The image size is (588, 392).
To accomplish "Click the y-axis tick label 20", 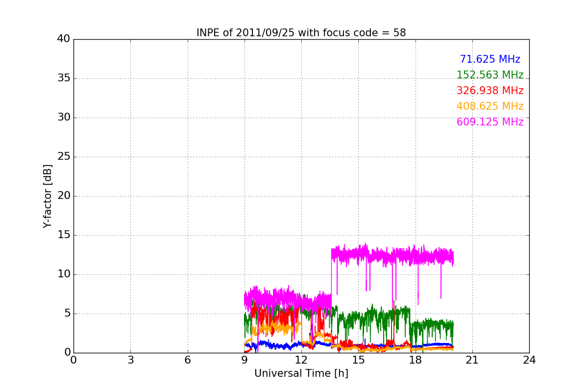I will click(64, 196).
